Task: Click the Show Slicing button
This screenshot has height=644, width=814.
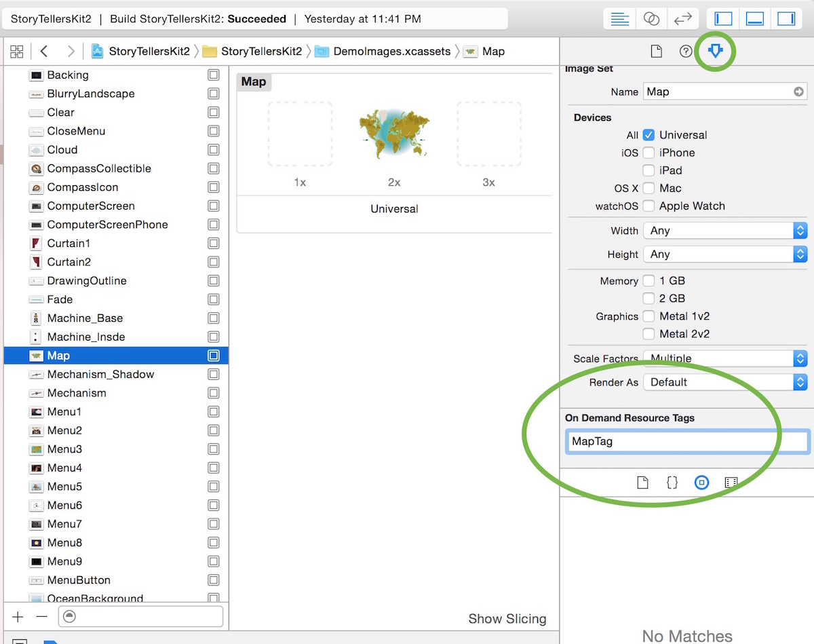Action: (x=507, y=618)
